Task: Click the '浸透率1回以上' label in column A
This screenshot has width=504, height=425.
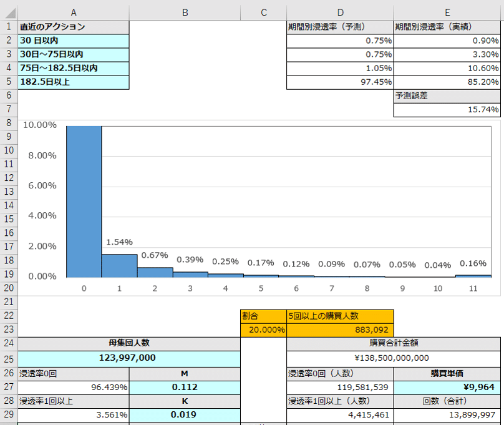Action: 74,401
